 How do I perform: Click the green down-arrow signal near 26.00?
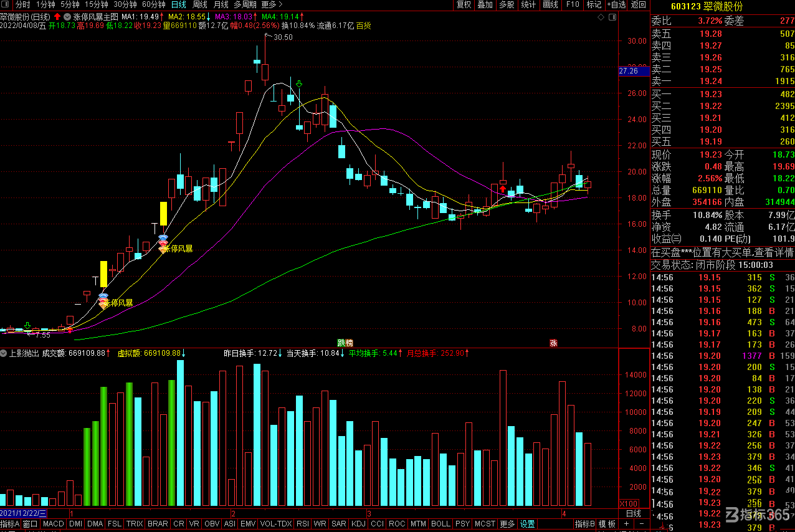pyautogui.click(x=299, y=83)
